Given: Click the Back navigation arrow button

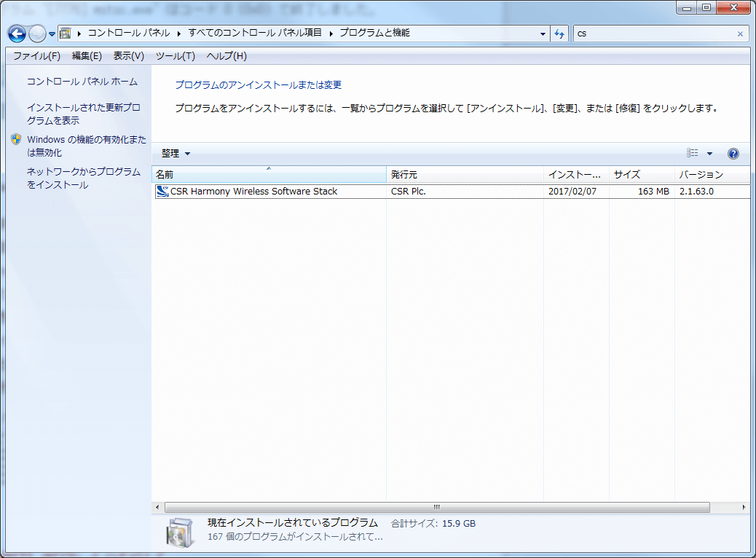Looking at the screenshot, I should [x=17, y=34].
